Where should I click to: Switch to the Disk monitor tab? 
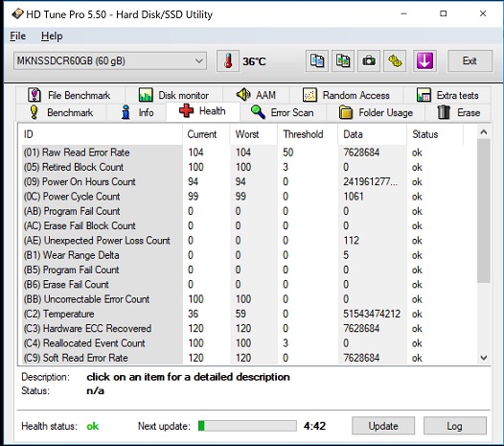click(x=173, y=95)
